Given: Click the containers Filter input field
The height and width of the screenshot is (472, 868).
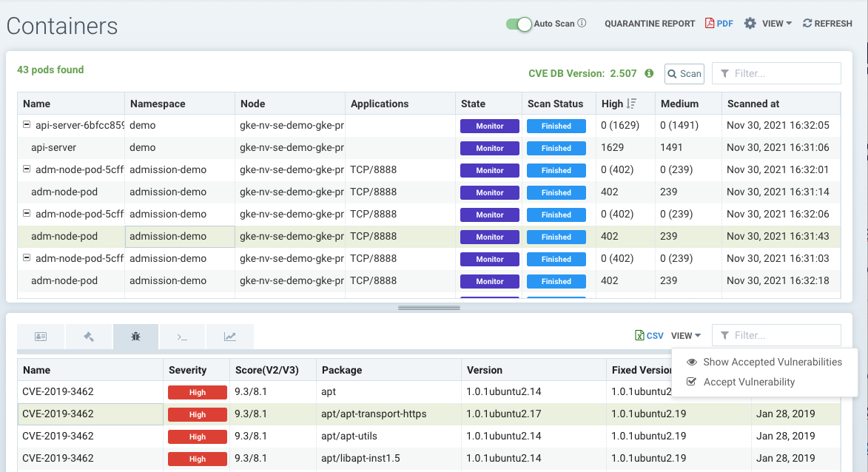Looking at the screenshot, I should (777, 73).
